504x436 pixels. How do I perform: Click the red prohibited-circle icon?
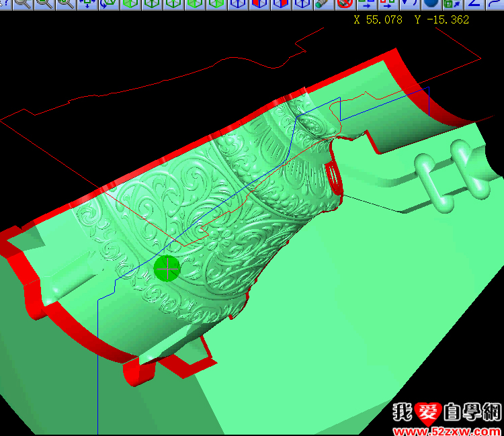point(345,4)
